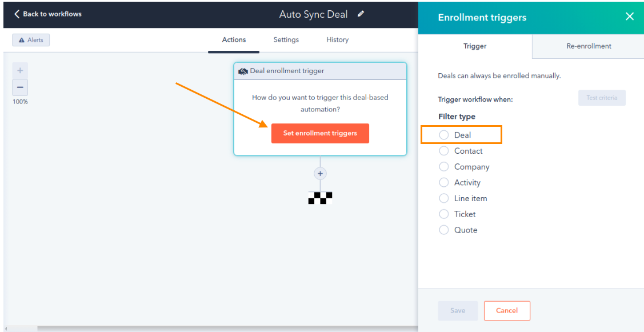
Task: Go back using the left chevron arrow
Action: [17, 14]
